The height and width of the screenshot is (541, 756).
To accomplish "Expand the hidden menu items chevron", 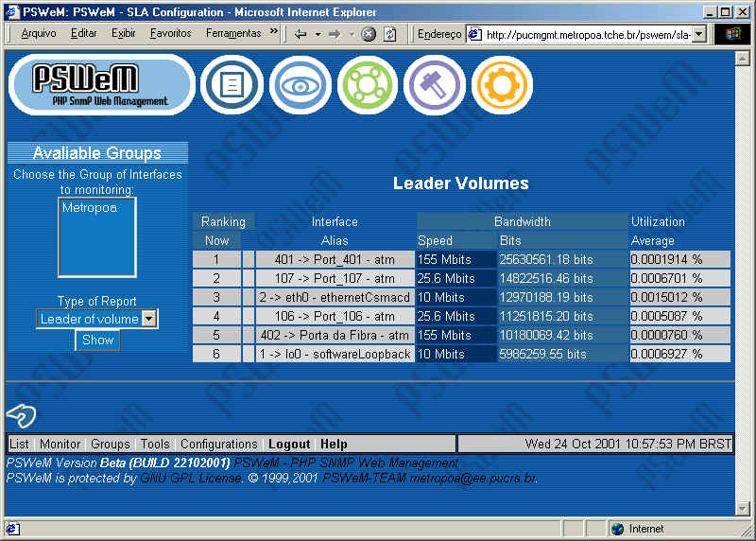I will click(274, 32).
